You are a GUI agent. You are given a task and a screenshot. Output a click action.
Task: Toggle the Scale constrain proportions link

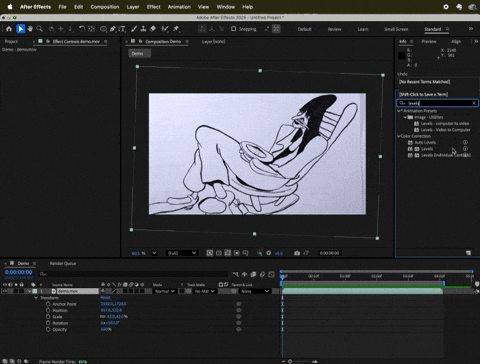[103, 317]
